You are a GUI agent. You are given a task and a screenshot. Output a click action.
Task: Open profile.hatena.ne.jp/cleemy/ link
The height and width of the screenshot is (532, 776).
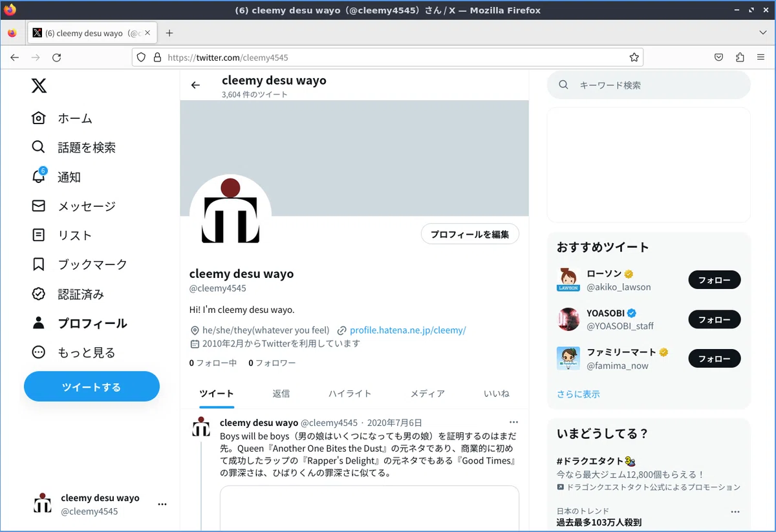(407, 330)
